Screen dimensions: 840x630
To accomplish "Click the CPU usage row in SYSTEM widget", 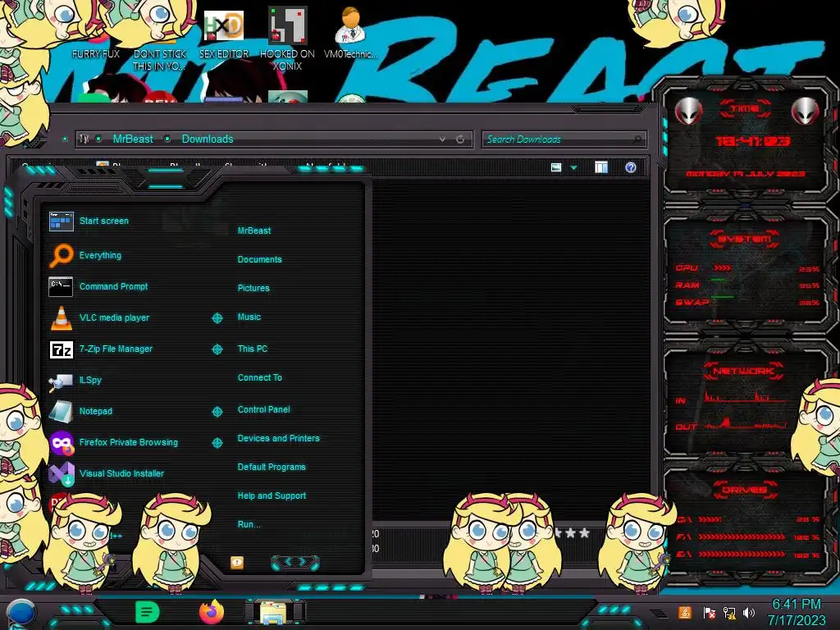I will tap(747, 268).
